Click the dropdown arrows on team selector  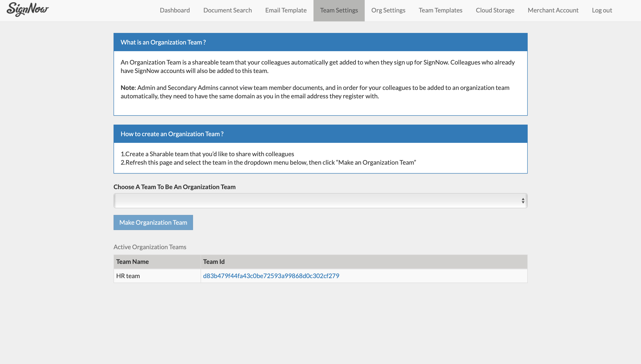tap(523, 200)
